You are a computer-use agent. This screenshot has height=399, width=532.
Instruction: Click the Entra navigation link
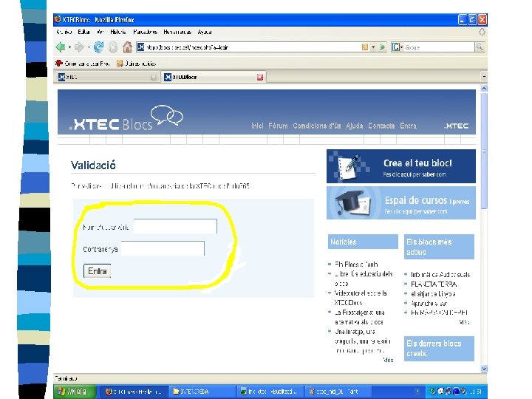[408, 126]
